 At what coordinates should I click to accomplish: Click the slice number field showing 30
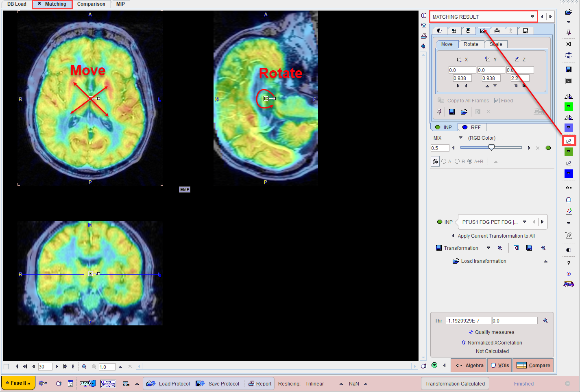45,367
